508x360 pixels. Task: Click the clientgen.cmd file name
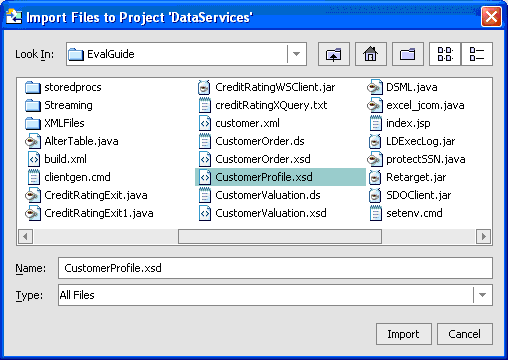coord(77,177)
